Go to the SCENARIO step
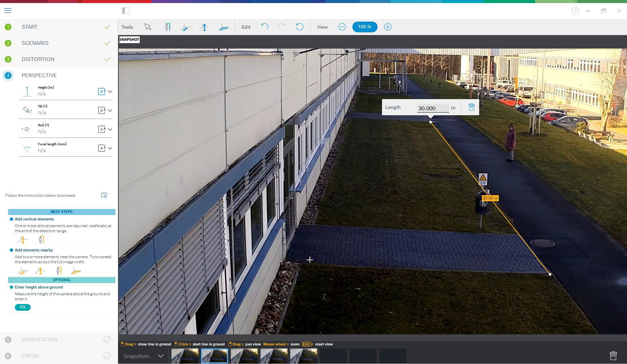 tap(35, 43)
